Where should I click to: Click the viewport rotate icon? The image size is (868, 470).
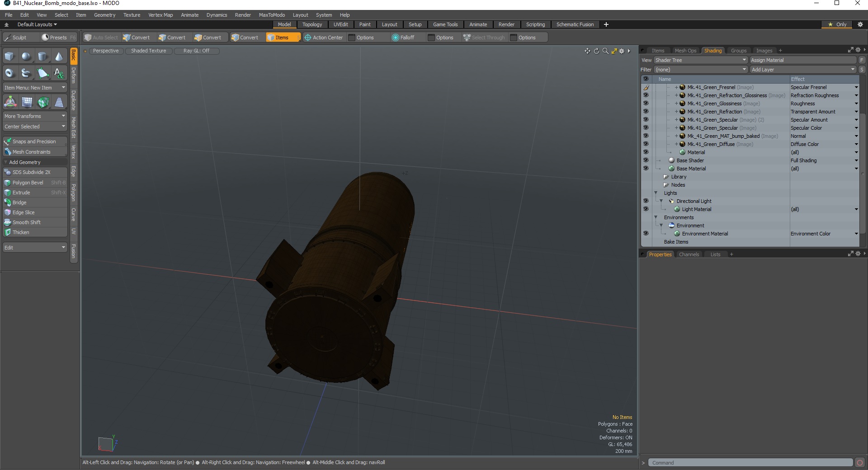(x=596, y=51)
